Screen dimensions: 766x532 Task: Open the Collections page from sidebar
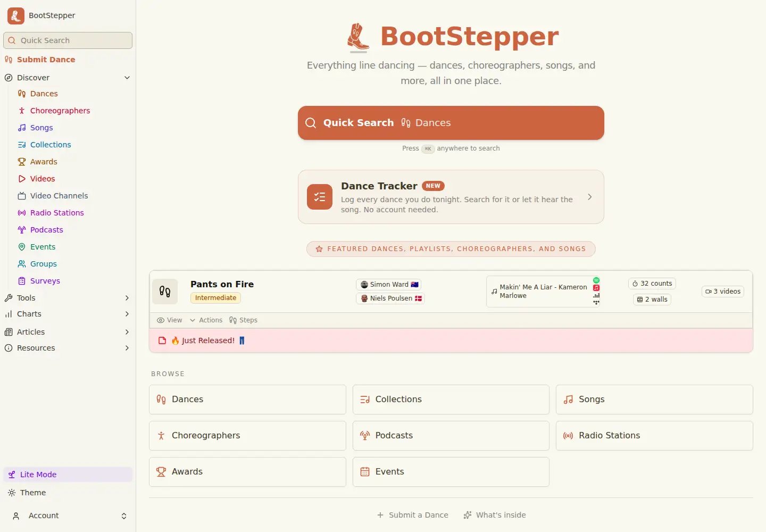51,145
